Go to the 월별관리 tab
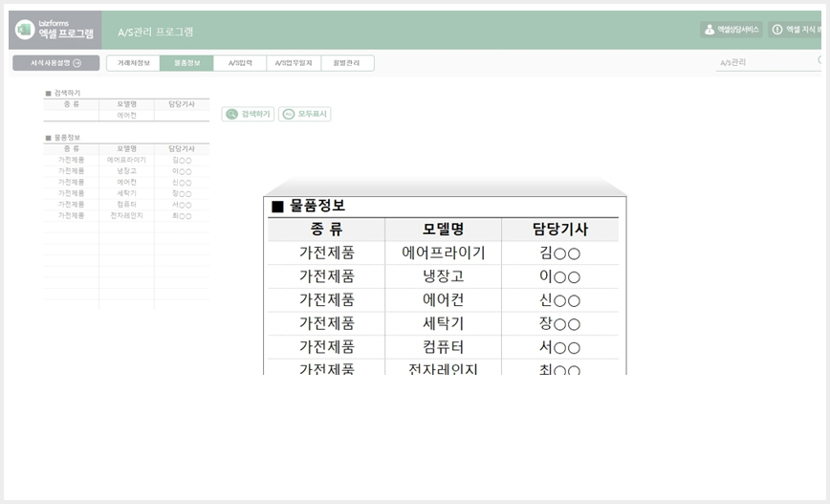Screen dimensions: 830x504 point(347,63)
